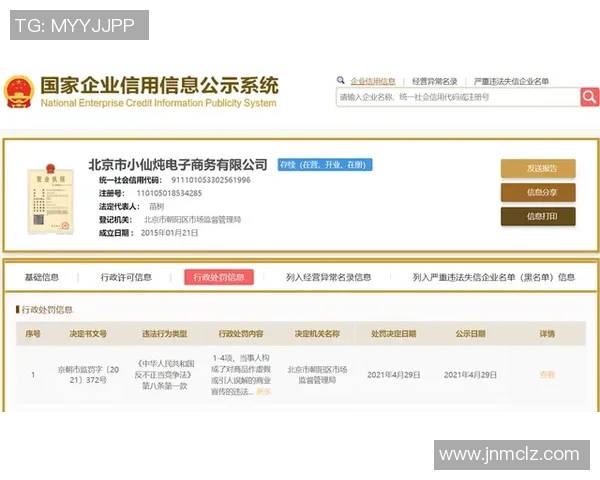
Task: Select the 企业信用信息 search category
Action: 373,81
